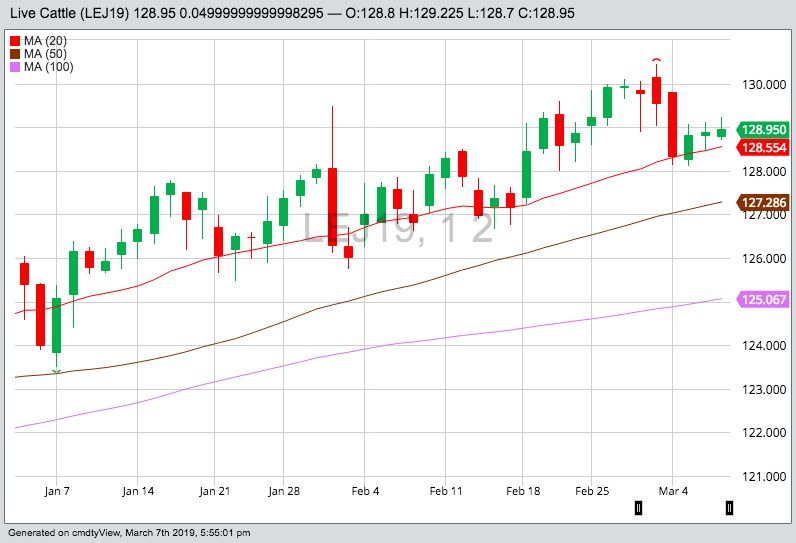Select the Feb 18 date label

point(523,491)
